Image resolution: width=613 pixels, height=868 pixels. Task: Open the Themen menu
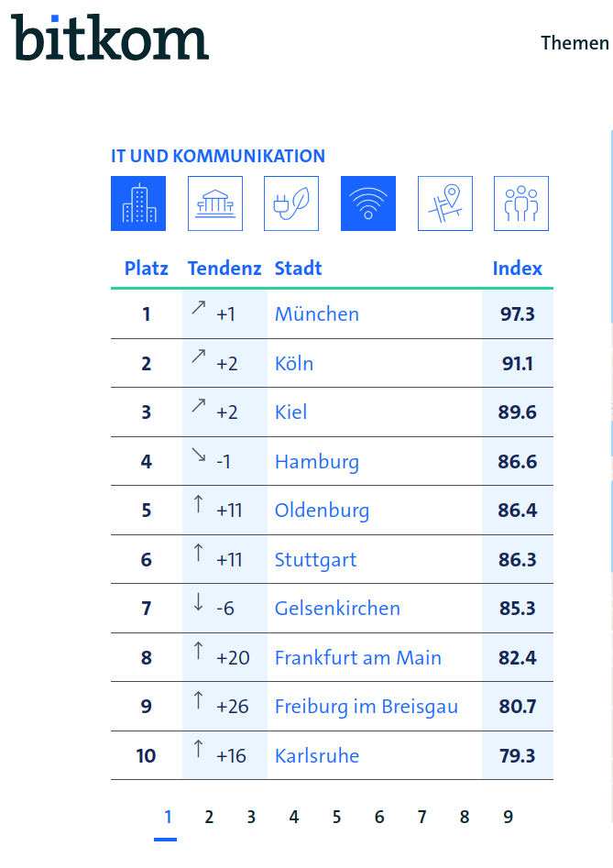click(575, 43)
